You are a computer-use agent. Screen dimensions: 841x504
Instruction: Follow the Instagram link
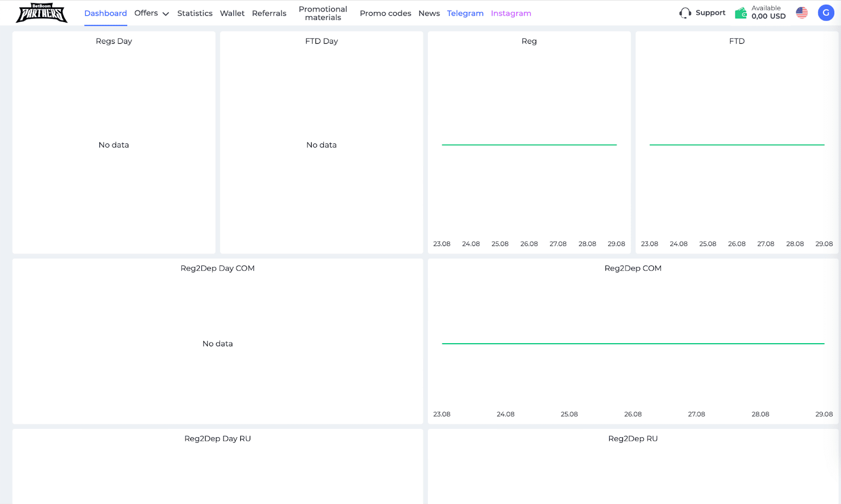[x=511, y=13]
